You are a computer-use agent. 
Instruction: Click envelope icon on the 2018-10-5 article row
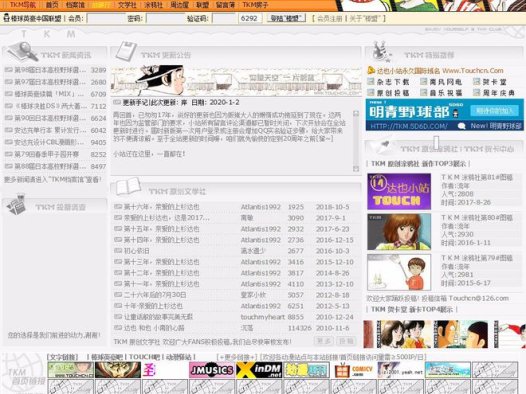[x=118, y=207]
